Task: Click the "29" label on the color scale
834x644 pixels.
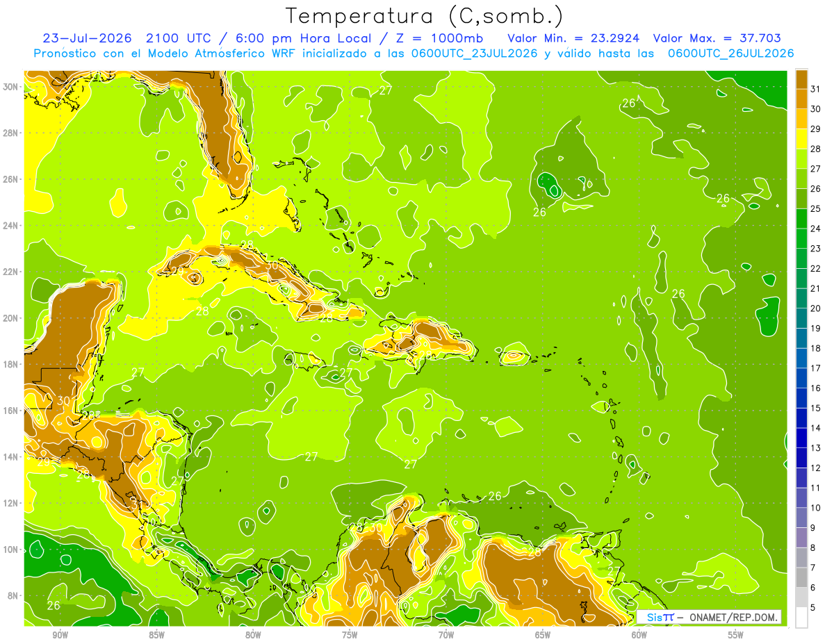Action: point(816,129)
